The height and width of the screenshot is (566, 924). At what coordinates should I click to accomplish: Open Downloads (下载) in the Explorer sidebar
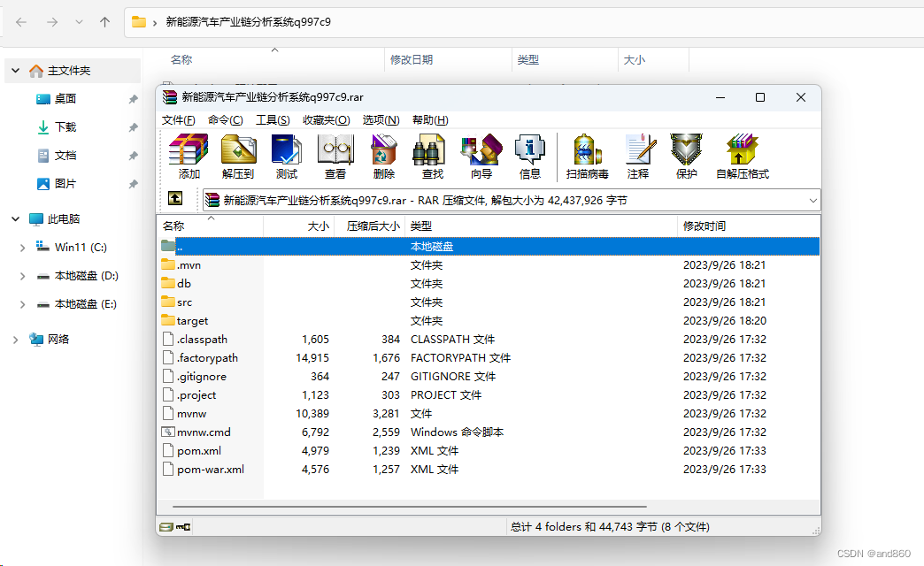pos(65,127)
